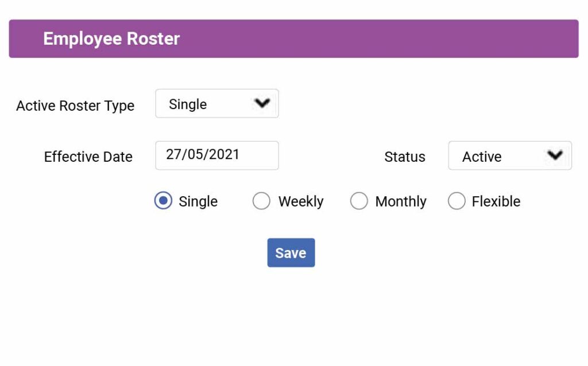Image resolution: width=588 pixels, height=366 pixels.
Task: Click the chevron arrow beside Single dropdown
Action: pyautogui.click(x=262, y=103)
